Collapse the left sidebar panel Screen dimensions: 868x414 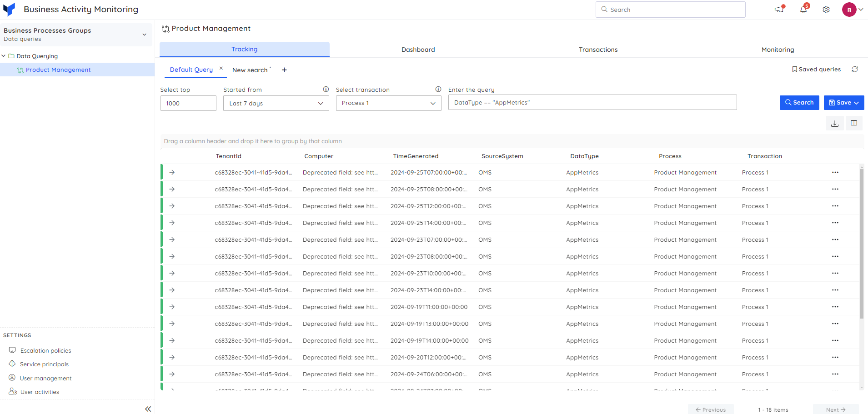click(x=148, y=409)
